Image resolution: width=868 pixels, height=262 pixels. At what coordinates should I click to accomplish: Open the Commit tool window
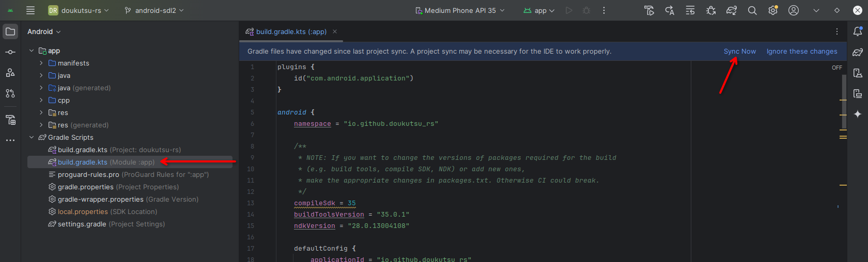click(x=10, y=52)
